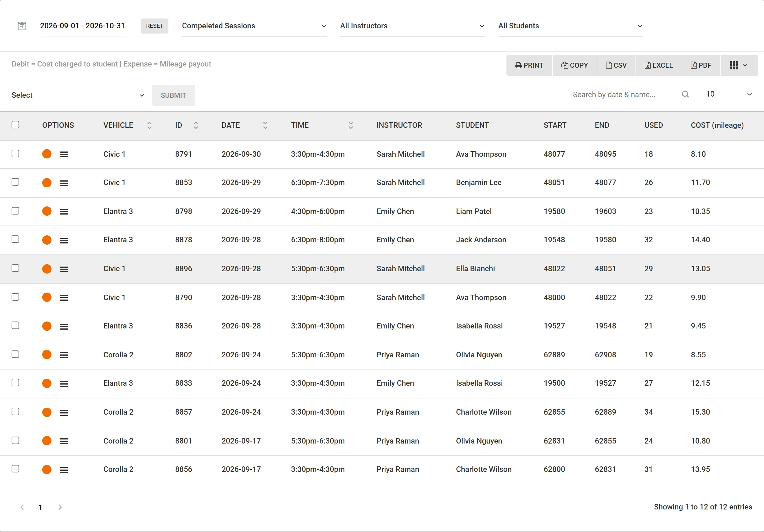Open hamburger menu for session 8878
The width and height of the screenshot is (764, 532).
point(64,240)
